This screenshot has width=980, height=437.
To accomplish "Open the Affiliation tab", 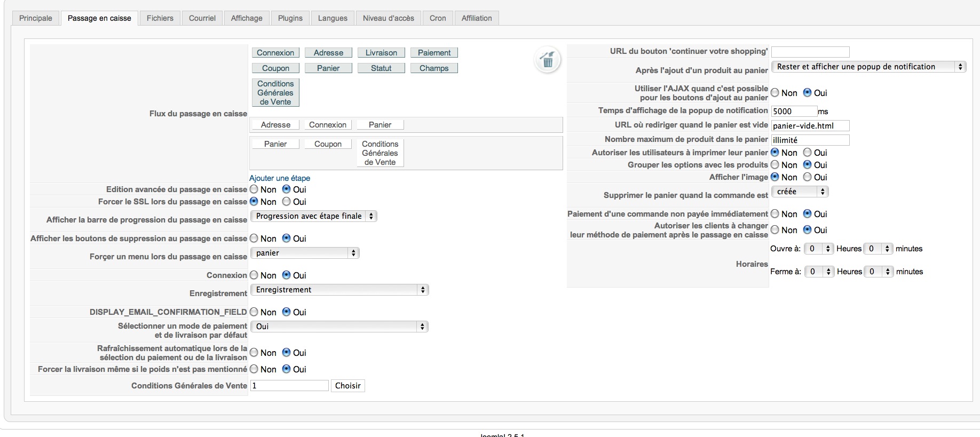I will [x=477, y=18].
